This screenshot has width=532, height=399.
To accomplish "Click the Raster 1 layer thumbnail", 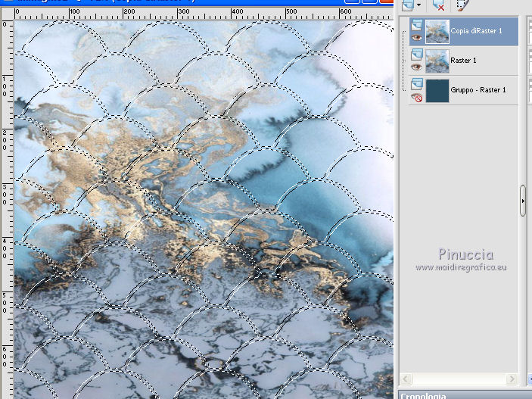I will tap(437, 61).
